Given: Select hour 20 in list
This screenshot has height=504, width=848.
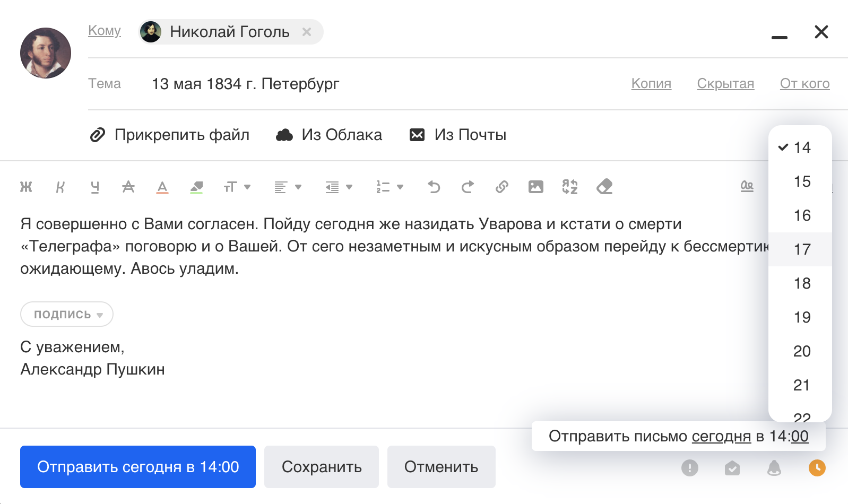Looking at the screenshot, I should coord(800,351).
